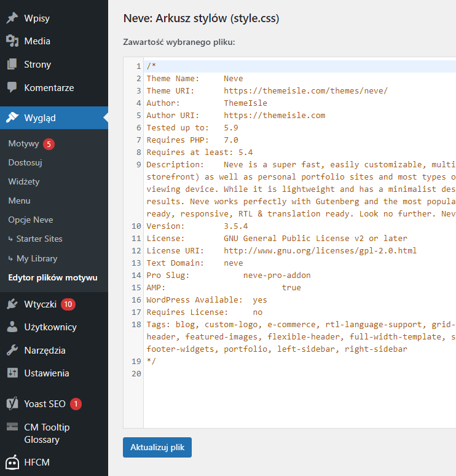This screenshot has width=456, height=476.
Task: Open My Library submenu
Action: point(37,258)
